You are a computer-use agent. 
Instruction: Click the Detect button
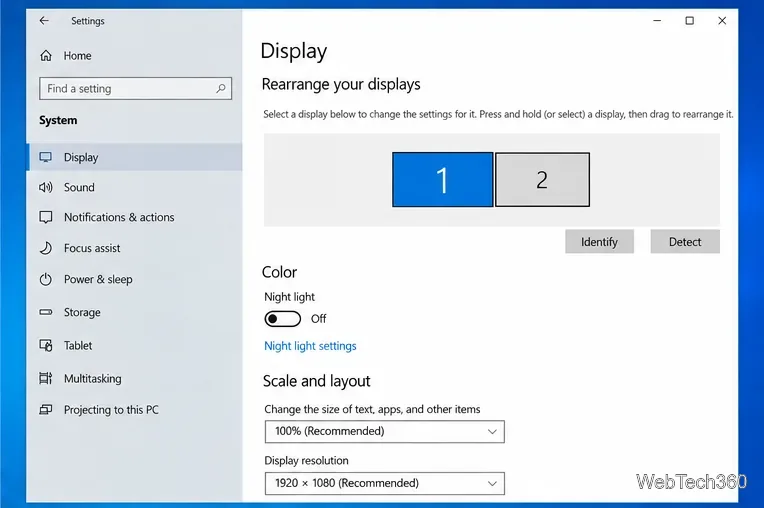(x=685, y=242)
